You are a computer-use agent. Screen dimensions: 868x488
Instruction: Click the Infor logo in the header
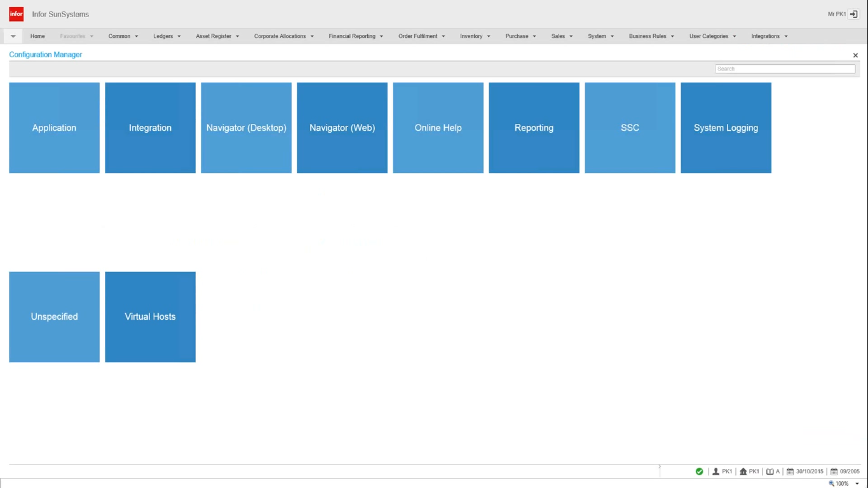coord(16,14)
